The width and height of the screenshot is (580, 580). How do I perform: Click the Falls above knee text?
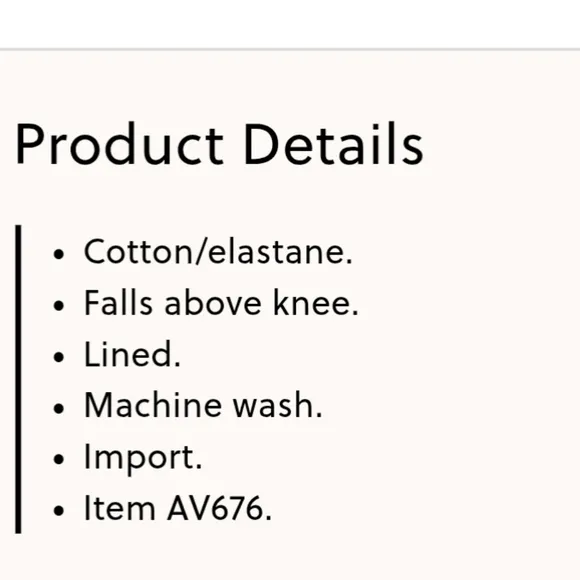click(221, 303)
